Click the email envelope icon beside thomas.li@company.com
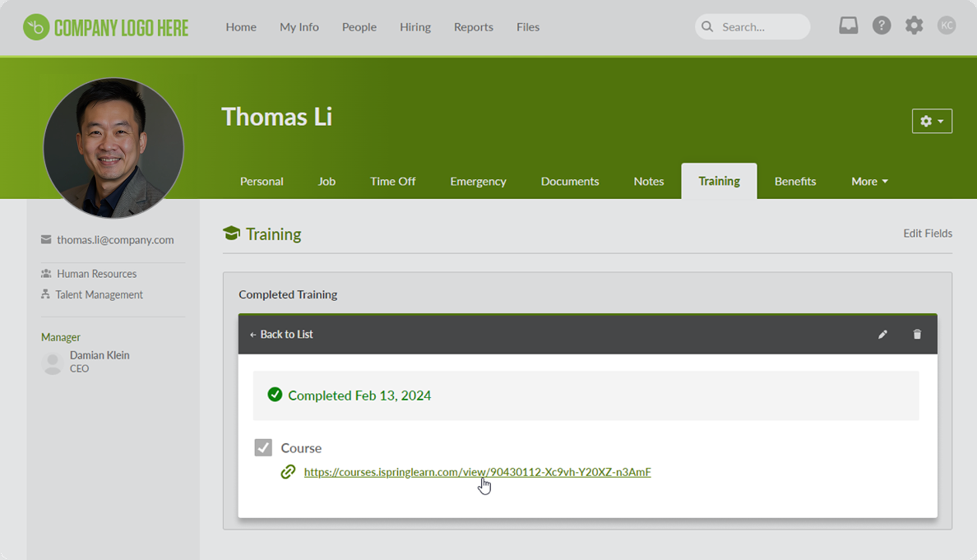The height and width of the screenshot is (560, 977). [x=47, y=239]
